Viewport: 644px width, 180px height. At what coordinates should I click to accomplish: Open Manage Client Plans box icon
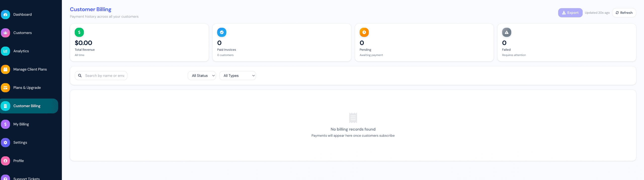5,69
